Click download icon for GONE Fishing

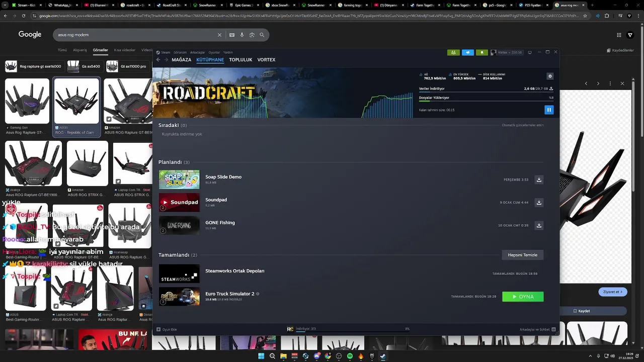tap(539, 225)
